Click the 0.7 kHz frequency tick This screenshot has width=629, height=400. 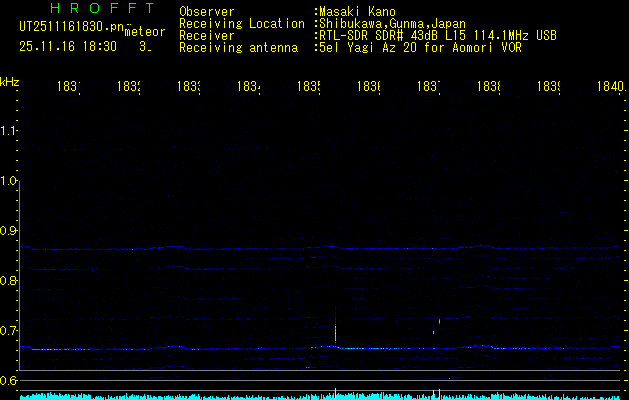coord(9,331)
